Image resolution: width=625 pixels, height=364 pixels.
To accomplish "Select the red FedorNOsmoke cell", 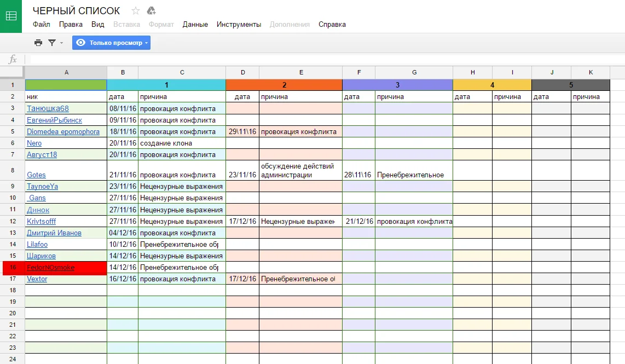I will tap(66, 268).
